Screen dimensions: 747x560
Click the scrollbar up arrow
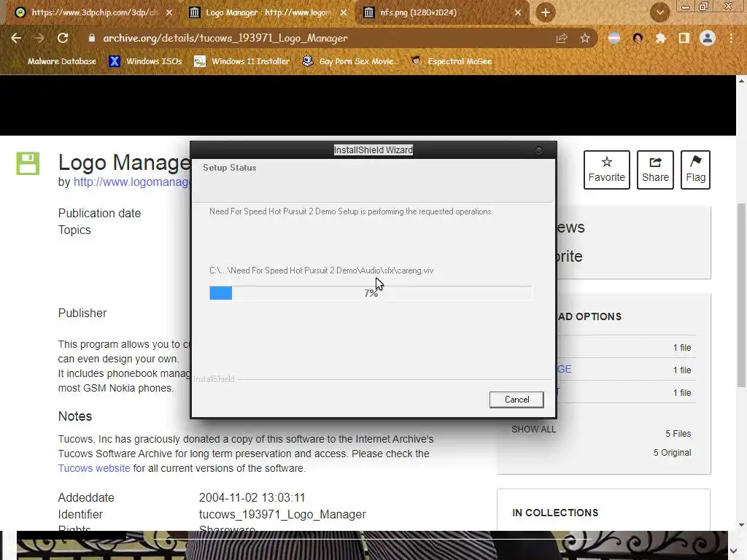point(741,81)
